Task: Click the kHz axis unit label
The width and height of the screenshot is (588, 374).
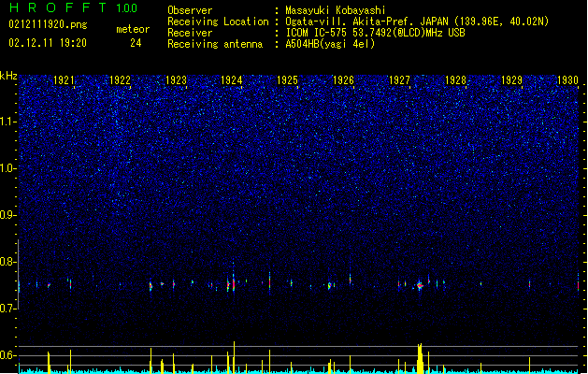Action: pyautogui.click(x=8, y=76)
